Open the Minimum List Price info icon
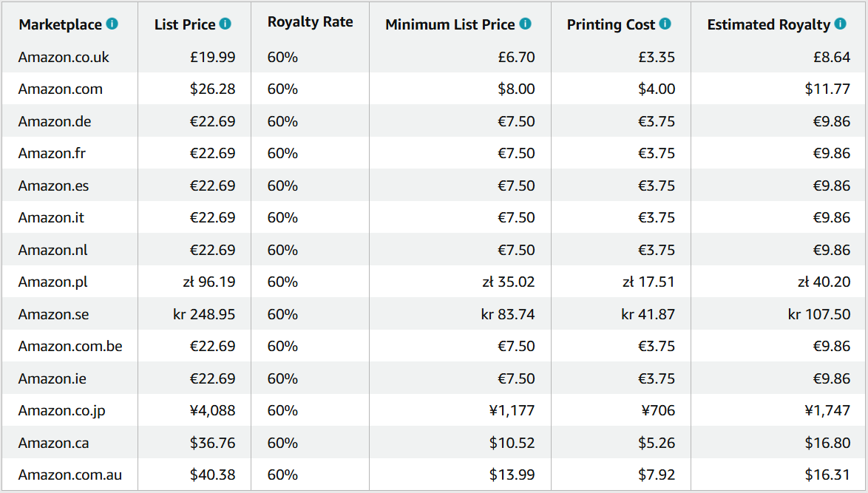This screenshot has height=493, width=868. (525, 24)
